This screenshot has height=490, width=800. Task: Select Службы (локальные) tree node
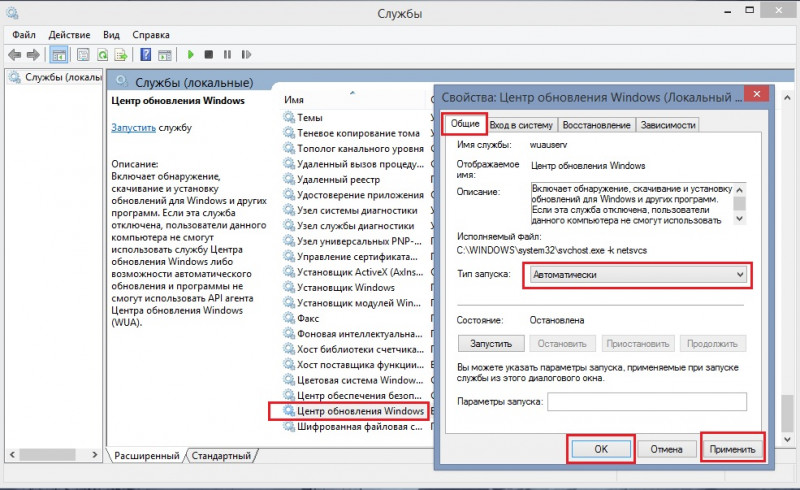[x=56, y=77]
